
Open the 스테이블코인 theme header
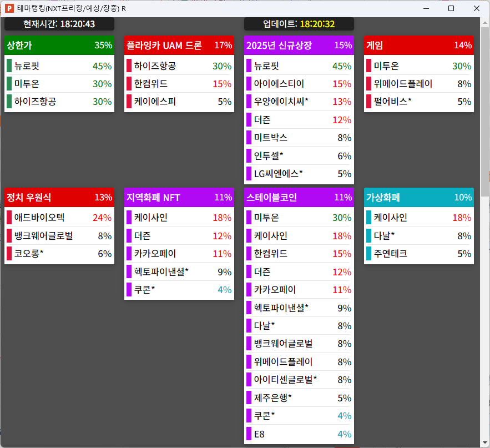(299, 197)
